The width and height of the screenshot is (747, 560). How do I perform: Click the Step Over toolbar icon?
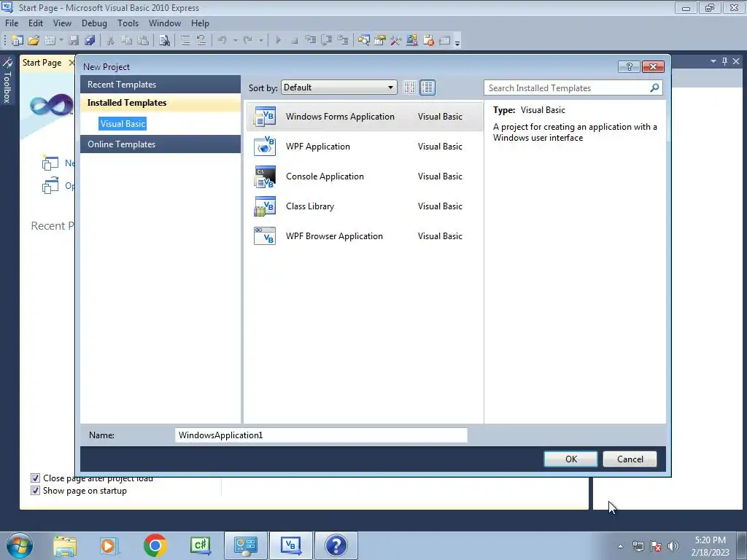pyautogui.click(x=327, y=41)
